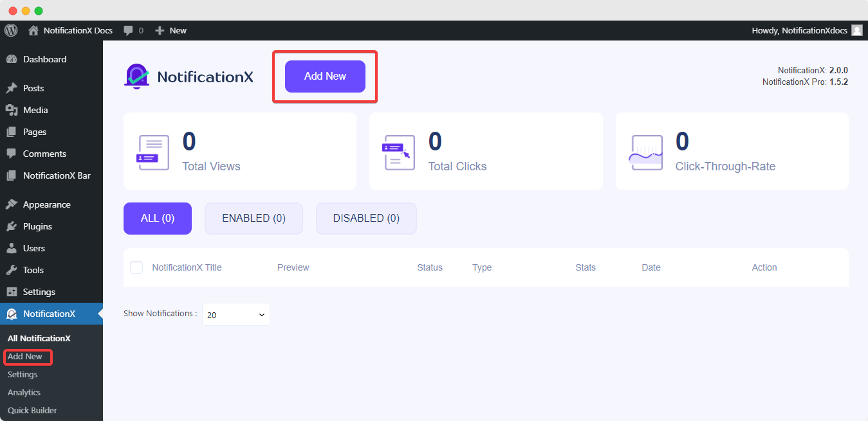Switch to the ALL (0) tab
Viewport: 868px width, 421px height.
pyautogui.click(x=158, y=219)
